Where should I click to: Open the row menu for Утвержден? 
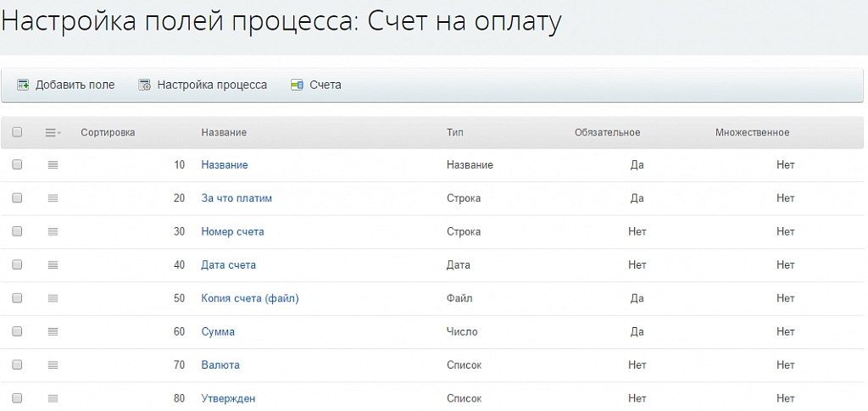pos(53,398)
